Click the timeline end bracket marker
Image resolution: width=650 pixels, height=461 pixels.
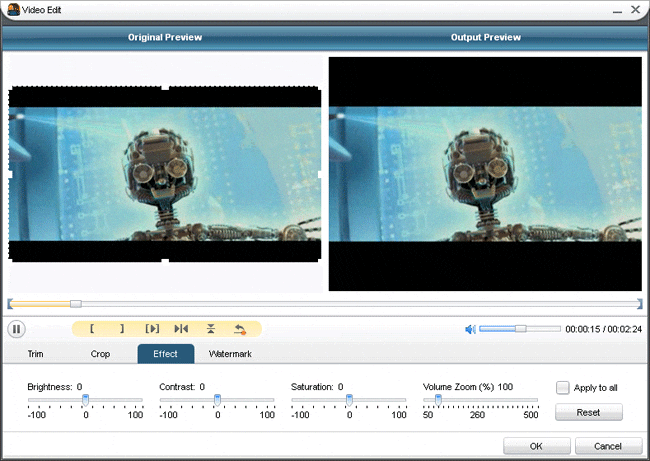pos(640,304)
